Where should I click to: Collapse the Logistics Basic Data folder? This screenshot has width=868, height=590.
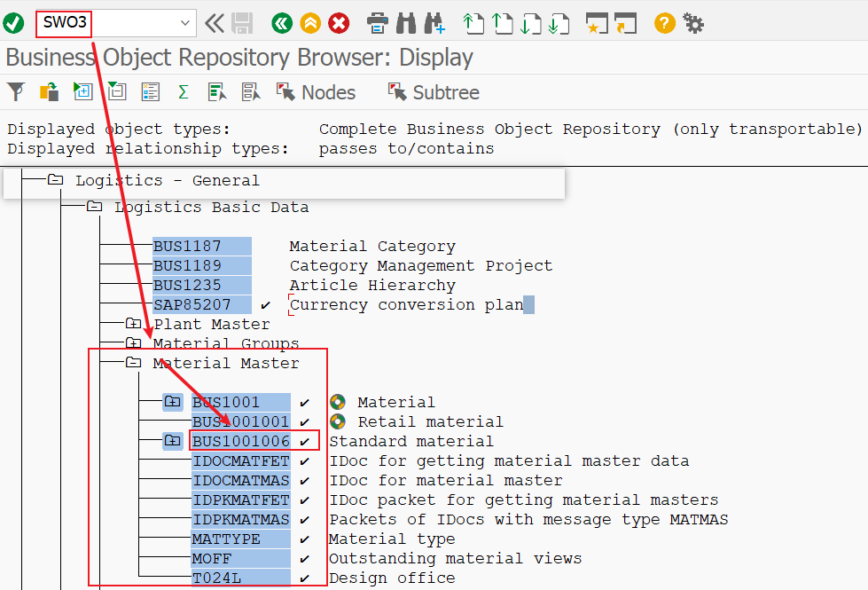94,206
